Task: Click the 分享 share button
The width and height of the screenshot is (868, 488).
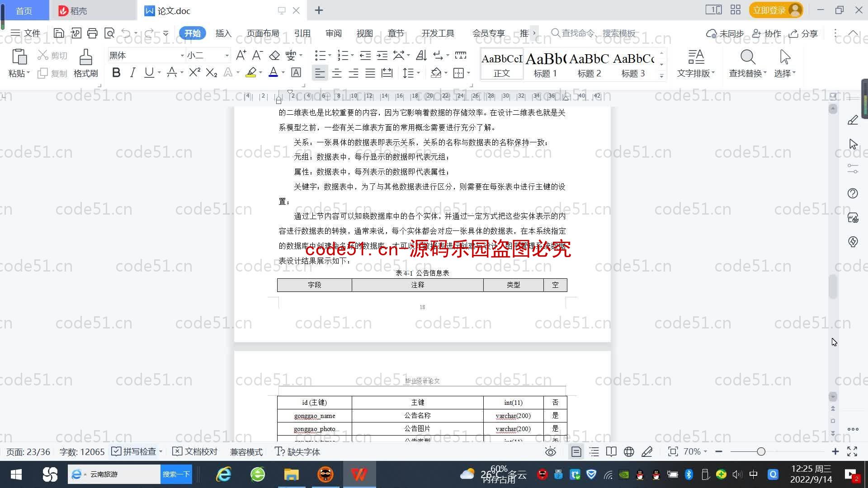Action: [803, 33]
